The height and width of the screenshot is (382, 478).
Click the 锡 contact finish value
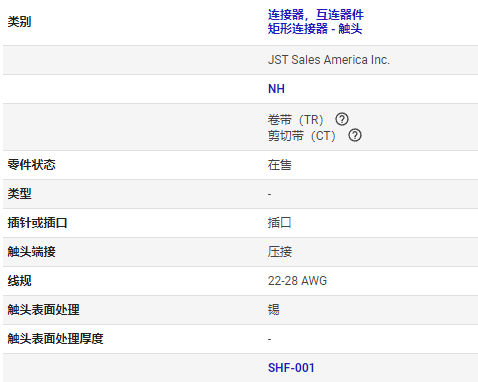[274, 310]
